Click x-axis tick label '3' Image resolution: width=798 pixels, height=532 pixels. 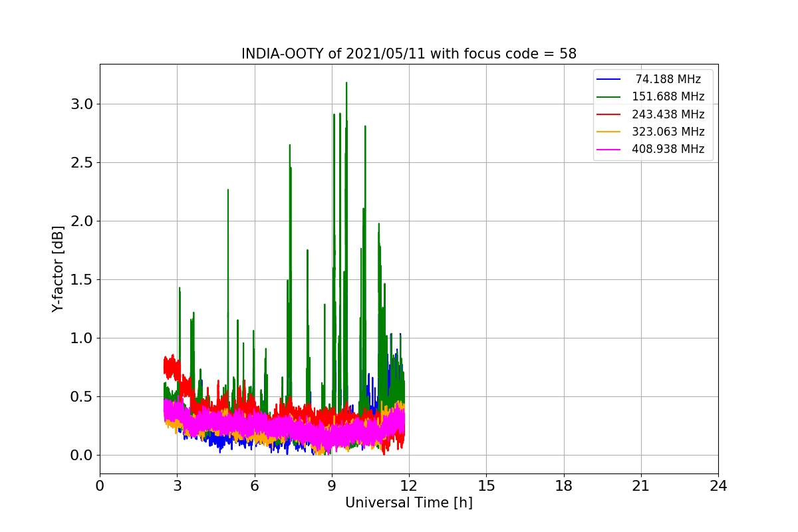coord(177,486)
